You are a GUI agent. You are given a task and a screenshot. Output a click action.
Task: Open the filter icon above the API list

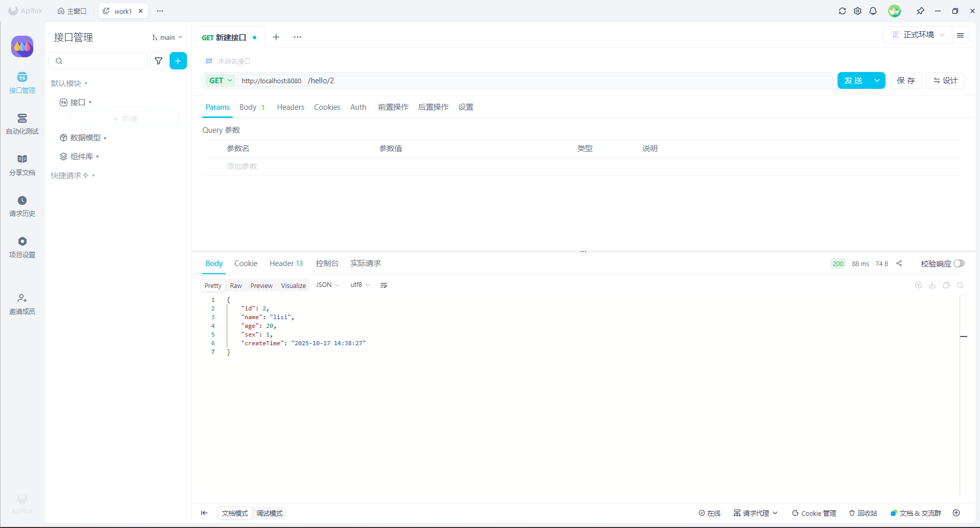[x=158, y=61]
